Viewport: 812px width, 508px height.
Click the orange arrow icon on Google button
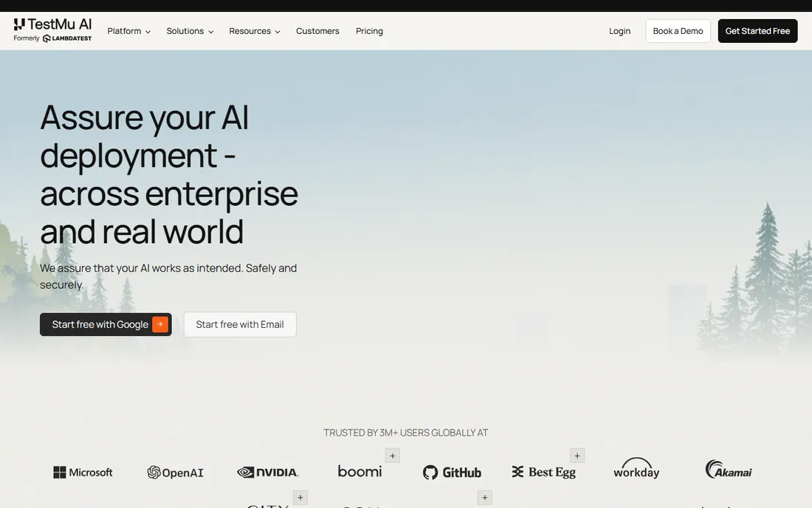pos(160,324)
